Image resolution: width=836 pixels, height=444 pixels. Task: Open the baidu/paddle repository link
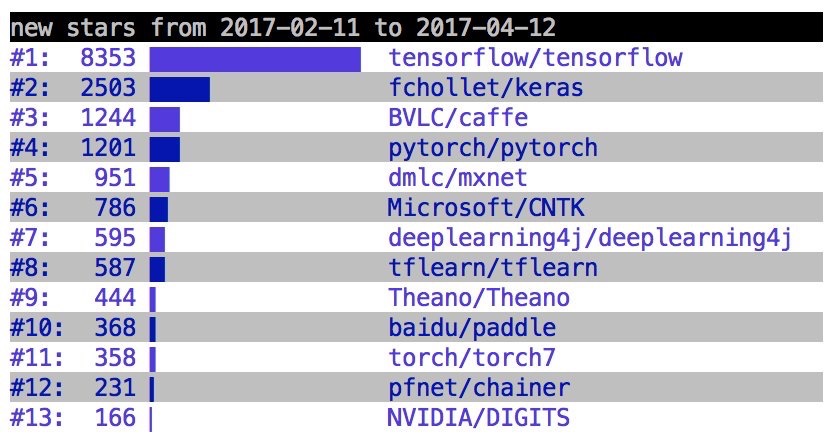[472, 328]
